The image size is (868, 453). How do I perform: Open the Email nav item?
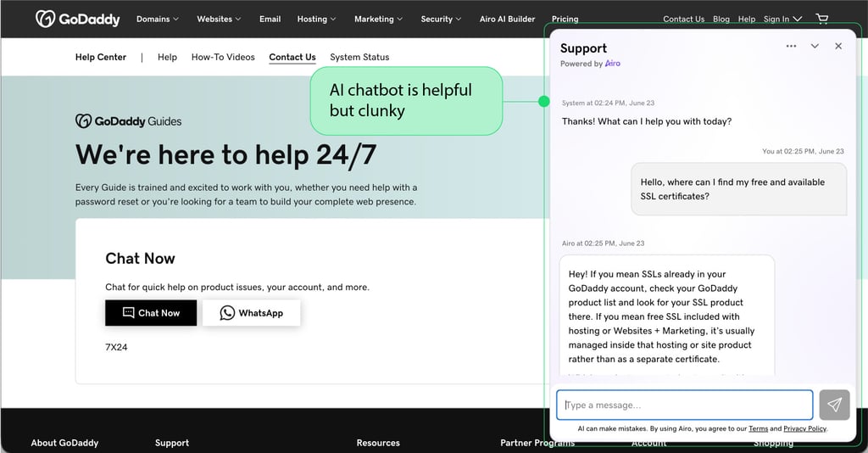click(270, 19)
